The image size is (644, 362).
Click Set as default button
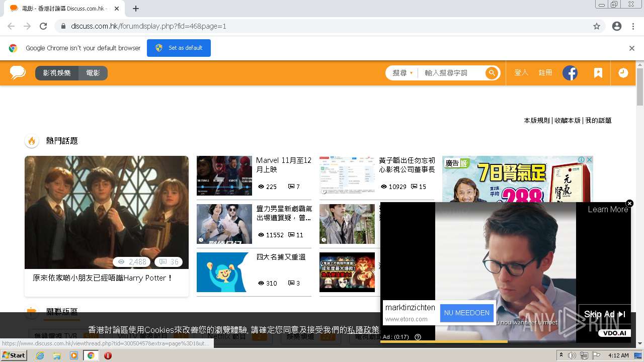coord(179,48)
